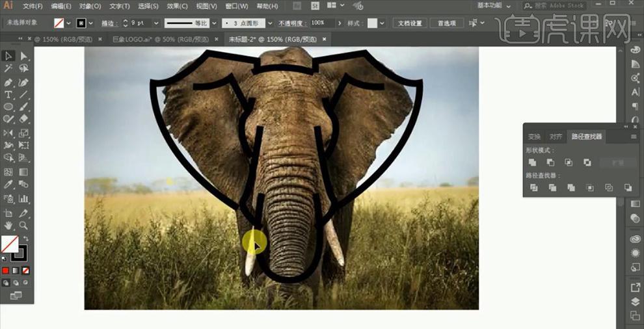Click Outline in Pathfinder panel
The image size is (644, 329).
(x=609, y=188)
